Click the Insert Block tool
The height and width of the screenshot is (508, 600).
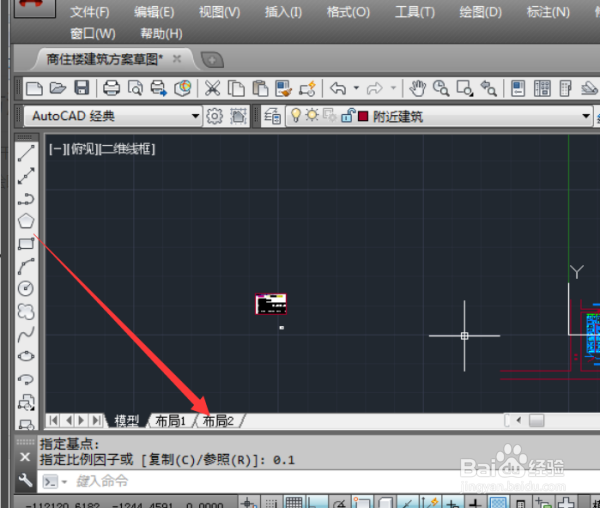tap(26, 402)
